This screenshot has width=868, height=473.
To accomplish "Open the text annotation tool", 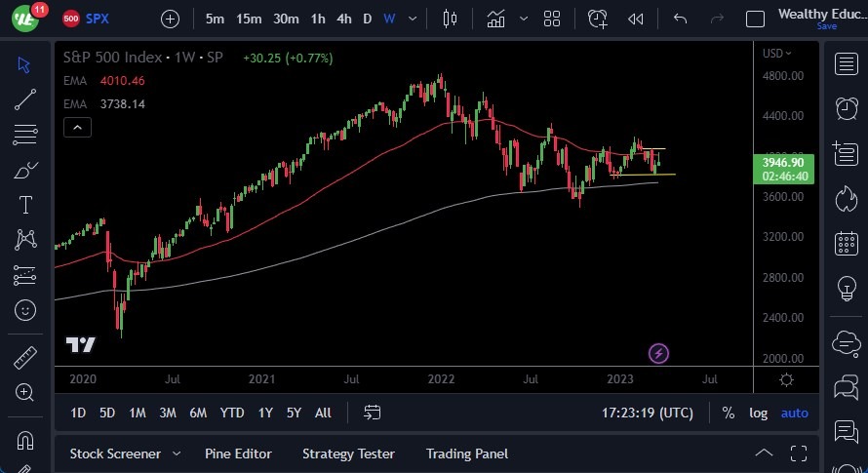I will (x=25, y=205).
